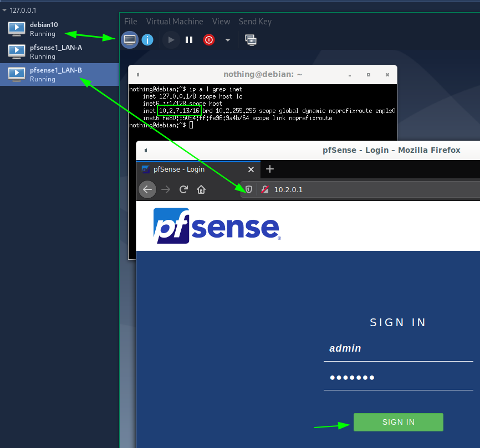The image size is (480, 448).
Task: Click the green SIGN IN button
Action: pos(399,422)
